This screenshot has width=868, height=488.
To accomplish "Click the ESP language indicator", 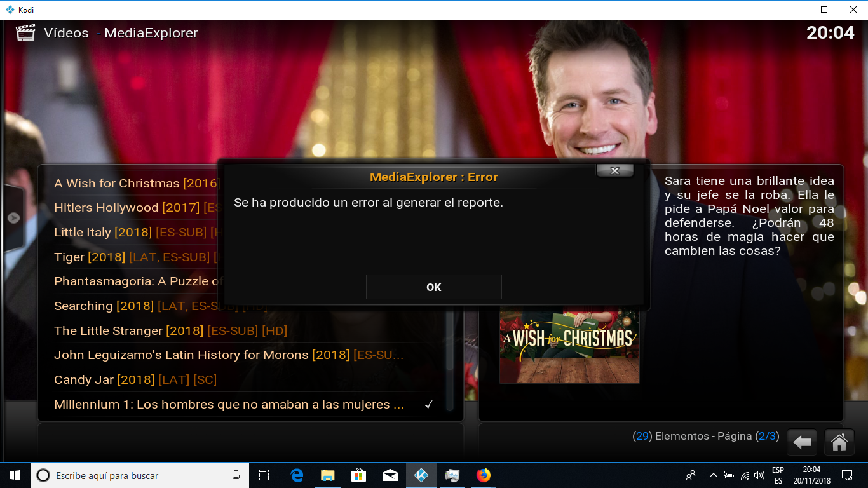I will tap(778, 475).
